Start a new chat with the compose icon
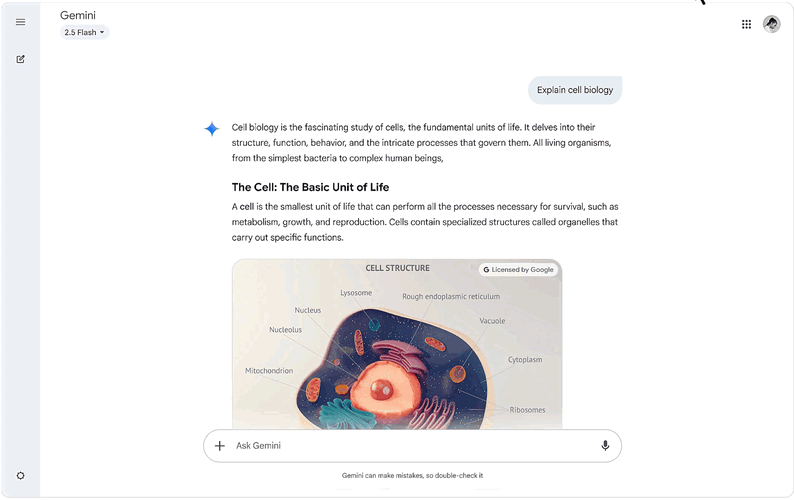794x500 pixels. click(20, 59)
